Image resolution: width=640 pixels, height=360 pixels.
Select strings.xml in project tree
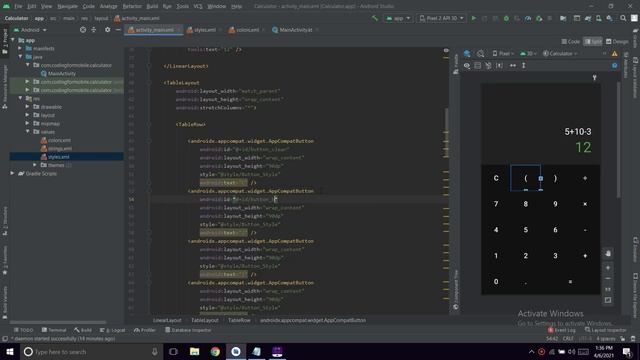point(60,149)
